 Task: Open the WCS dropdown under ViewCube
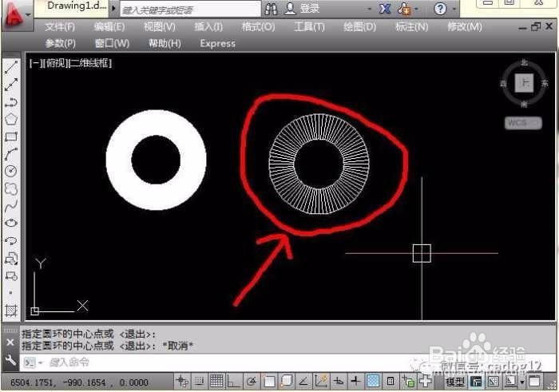[523, 123]
